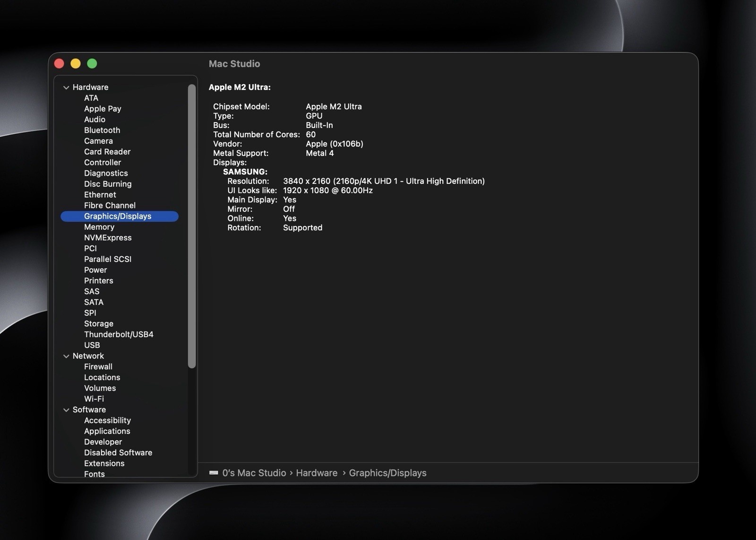Select Storage in the sidebar list

tap(99, 323)
